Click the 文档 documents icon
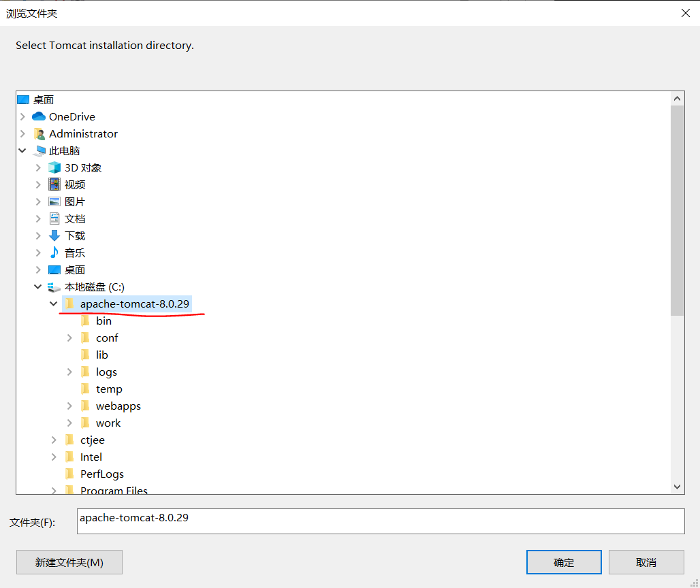700x588 pixels. (54, 218)
